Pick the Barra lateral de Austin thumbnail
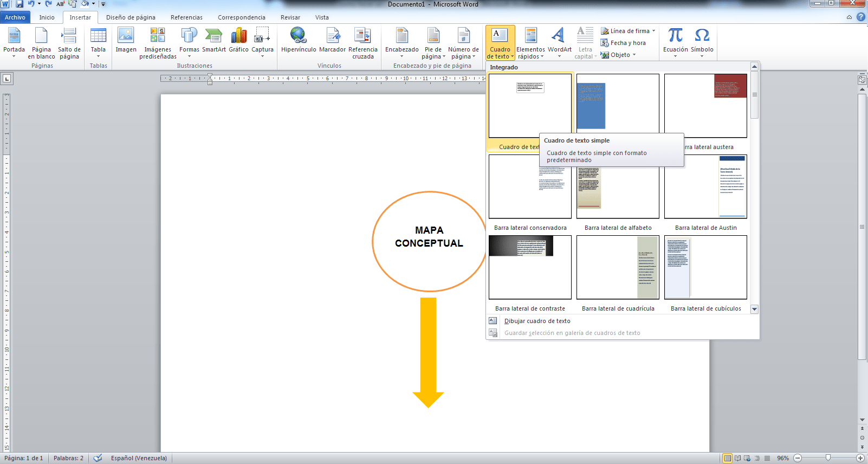The height and width of the screenshot is (464, 868). [x=705, y=186]
